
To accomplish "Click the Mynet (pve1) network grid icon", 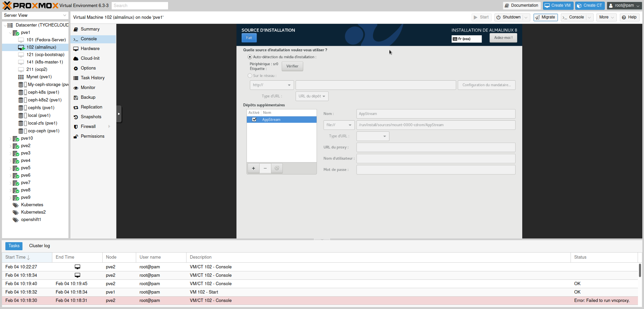I will 21,77.
